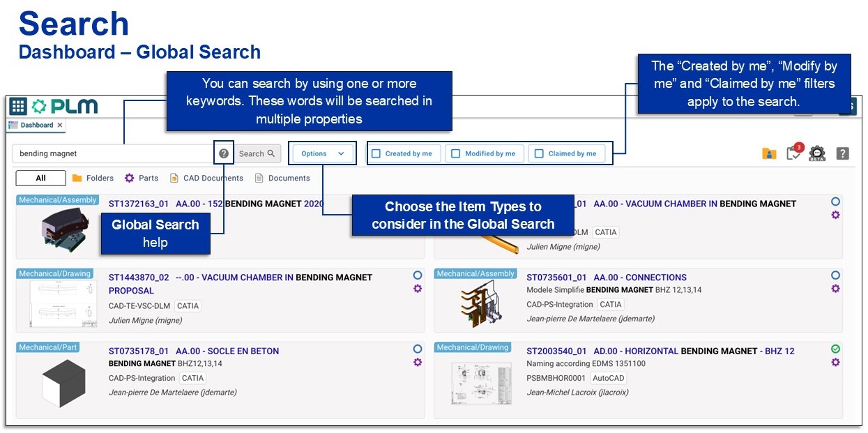Screen dimensions: 868x433
Task: Click purple gear icon on ST0735601_01 CONNECTIONS result
Action: point(835,289)
